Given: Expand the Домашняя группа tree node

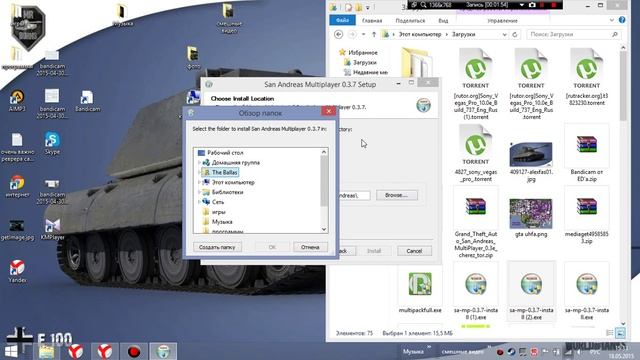Looking at the screenshot, I should (x=199, y=162).
